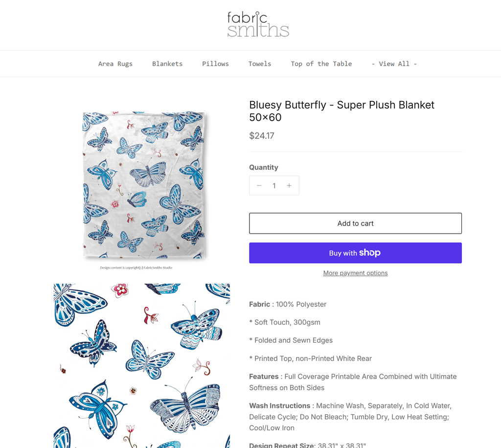This screenshot has width=501, height=448.
Task: Open More payment options link
Action: (x=355, y=273)
